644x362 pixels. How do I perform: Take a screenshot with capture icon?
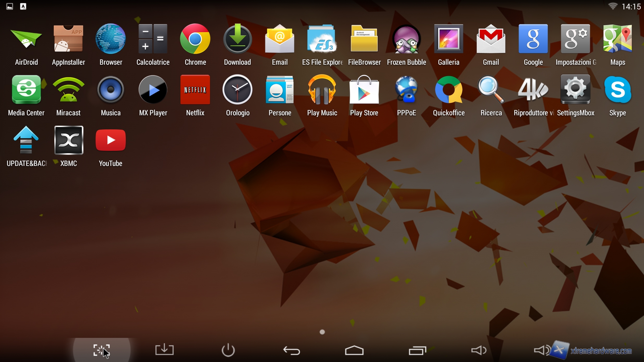point(102,351)
